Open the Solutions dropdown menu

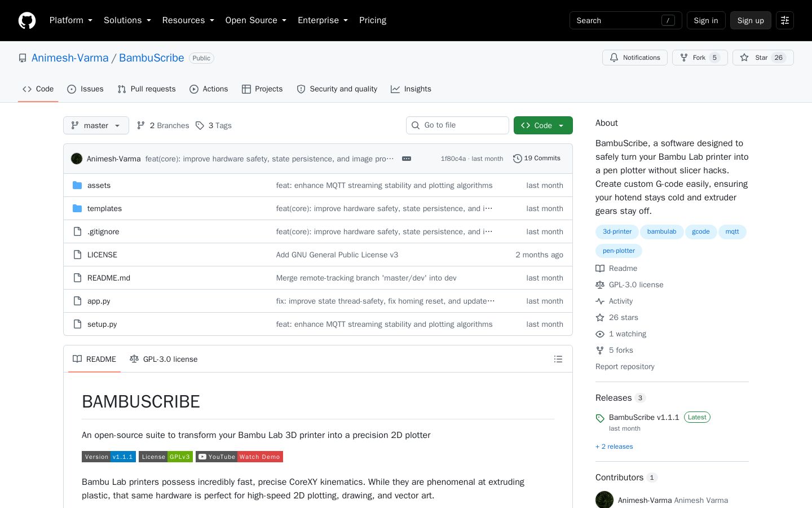pyautogui.click(x=127, y=20)
